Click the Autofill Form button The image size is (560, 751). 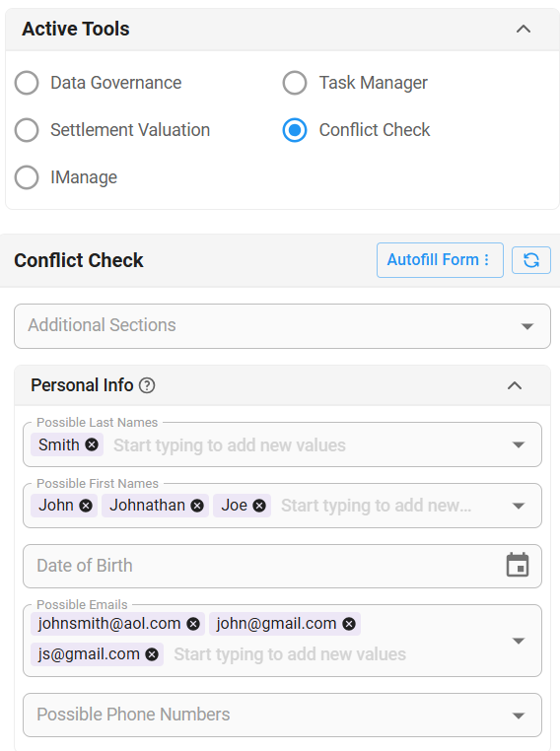tap(440, 260)
